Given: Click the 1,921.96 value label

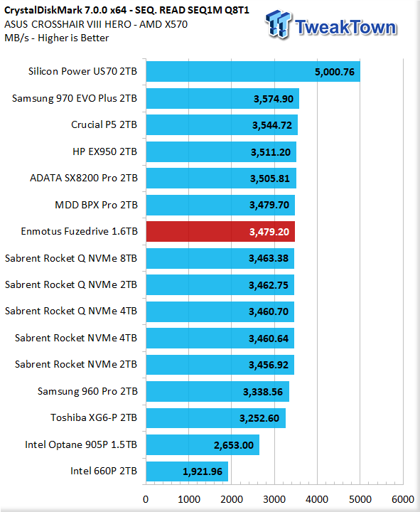Looking at the screenshot, I should tap(203, 471).
